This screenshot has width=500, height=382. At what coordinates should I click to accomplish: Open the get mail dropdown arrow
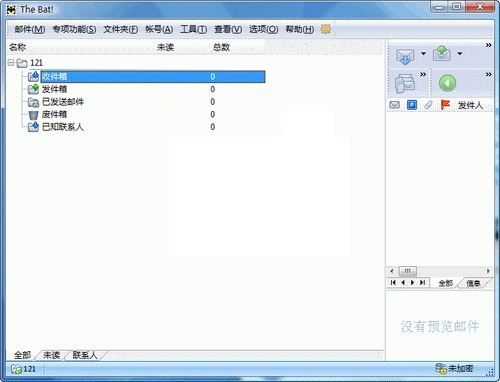tap(423, 53)
